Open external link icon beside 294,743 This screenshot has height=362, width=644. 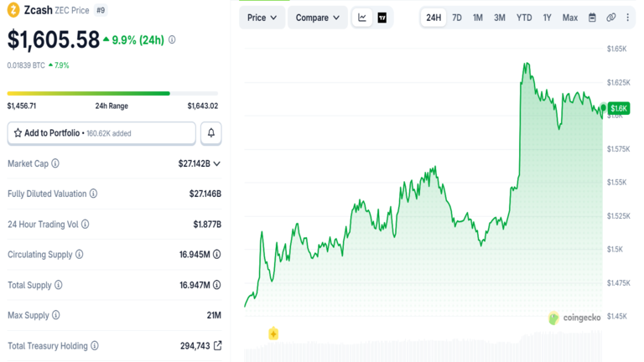pyautogui.click(x=218, y=345)
